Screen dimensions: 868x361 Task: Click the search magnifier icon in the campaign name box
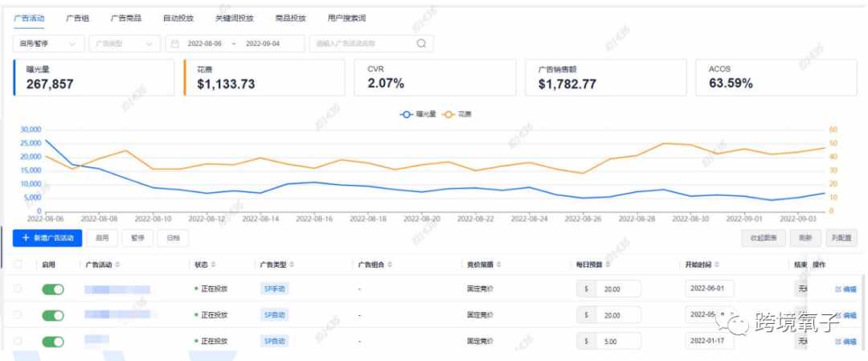pyautogui.click(x=421, y=43)
